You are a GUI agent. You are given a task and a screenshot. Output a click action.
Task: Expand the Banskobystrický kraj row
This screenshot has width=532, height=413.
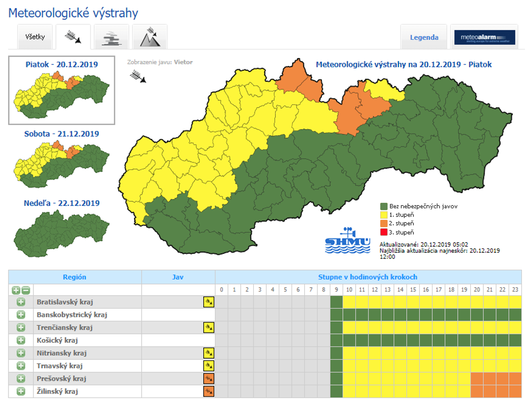21,315
